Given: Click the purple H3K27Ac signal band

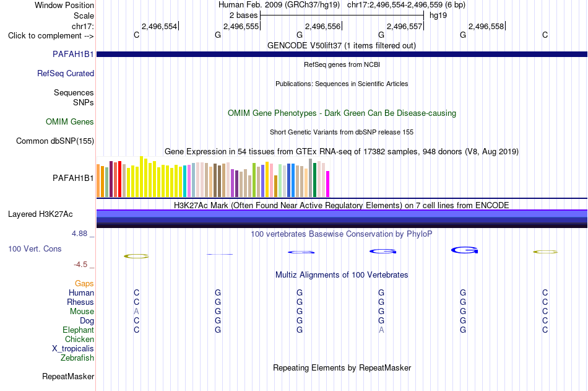Looking at the screenshot, I should (x=342, y=219).
